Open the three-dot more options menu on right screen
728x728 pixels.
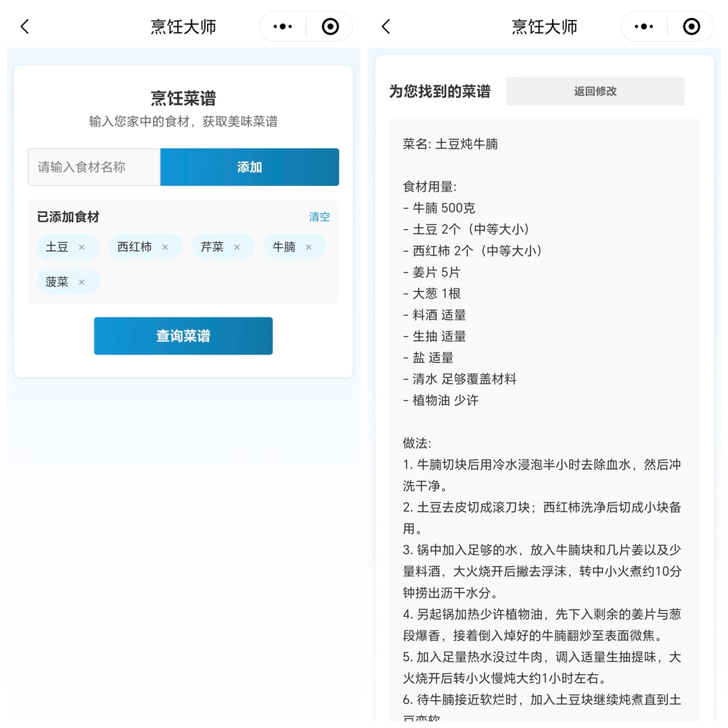pyautogui.click(x=643, y=26)
